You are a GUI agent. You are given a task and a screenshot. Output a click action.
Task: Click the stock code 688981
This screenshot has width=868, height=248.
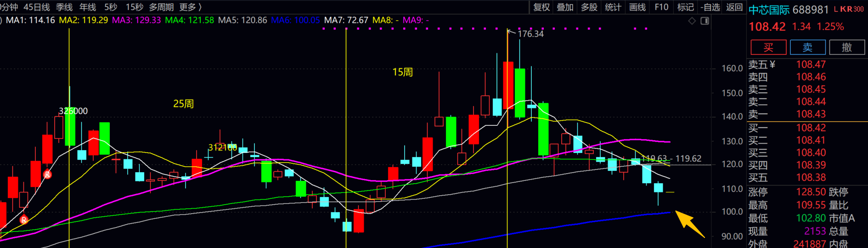[811, 10]
